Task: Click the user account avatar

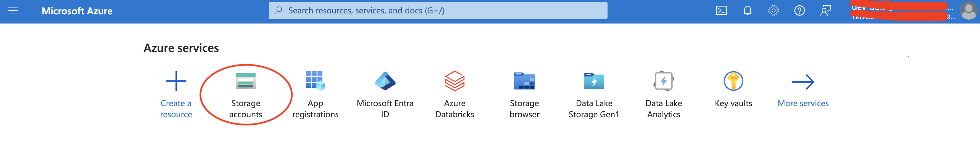Action: [968, 11]
